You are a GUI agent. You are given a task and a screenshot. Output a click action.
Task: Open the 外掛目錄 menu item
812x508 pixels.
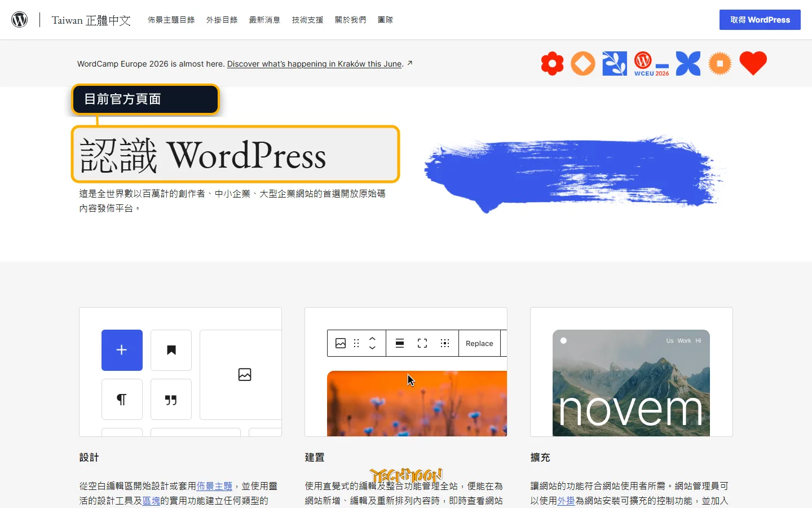pos(222,20)
